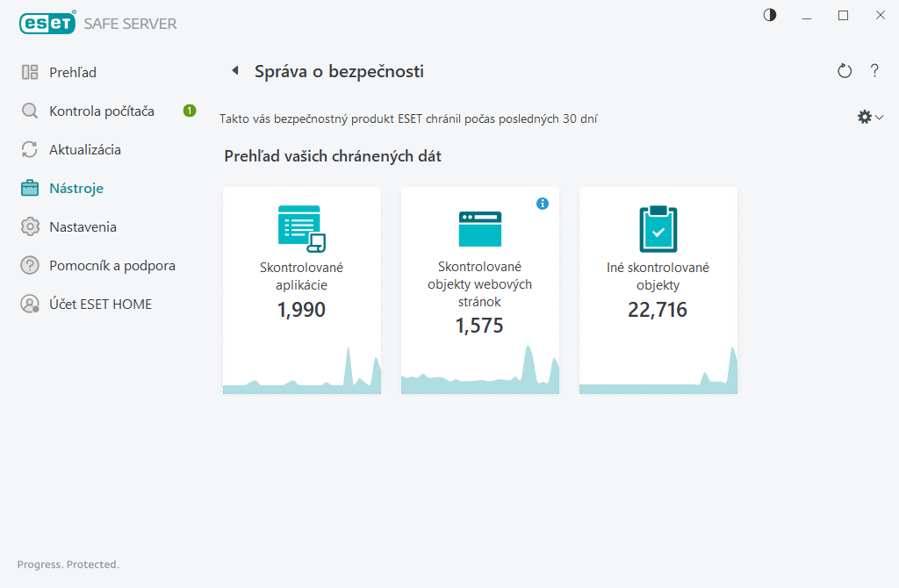Click the Aktualizácia refresh arrows icon
Image resolution: width=899 pixels, height=588 pixels.
pos(30,150)
